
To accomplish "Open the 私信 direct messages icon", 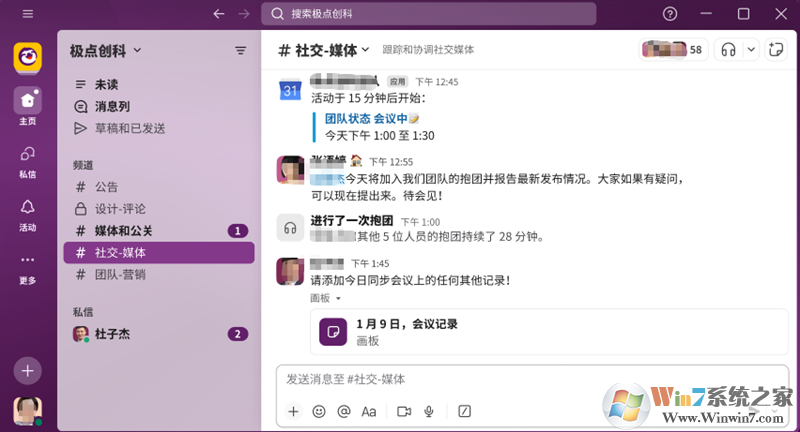I will (x=28, y=154).
